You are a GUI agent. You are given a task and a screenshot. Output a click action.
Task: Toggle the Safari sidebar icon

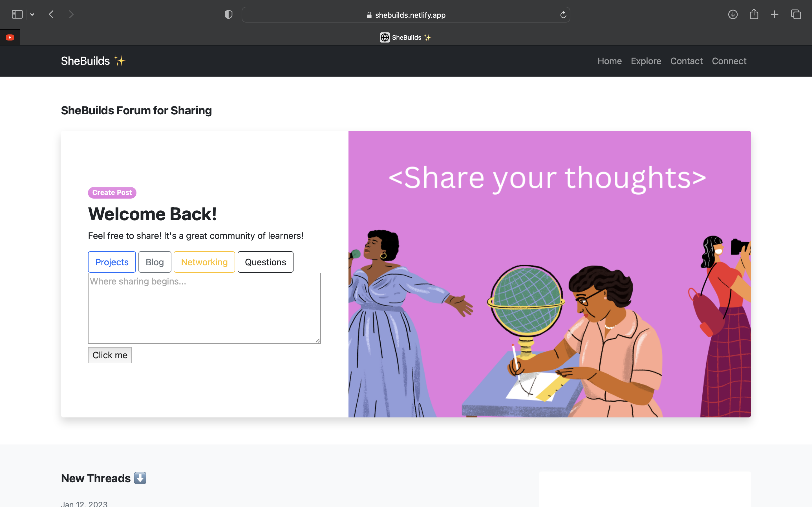[17, 14]
